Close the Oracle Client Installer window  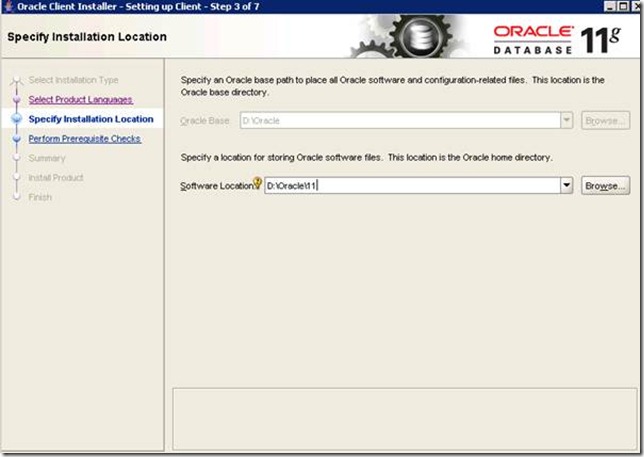click(x=634, y=7)
